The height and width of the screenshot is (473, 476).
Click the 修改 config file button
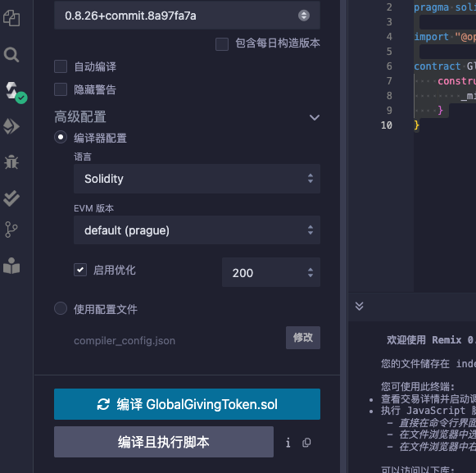point(303,338)
